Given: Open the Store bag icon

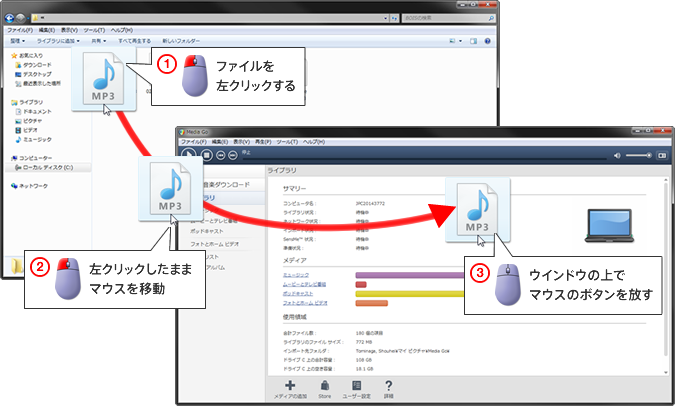Looking at the screenshot, I should click(x=324, y=386).
